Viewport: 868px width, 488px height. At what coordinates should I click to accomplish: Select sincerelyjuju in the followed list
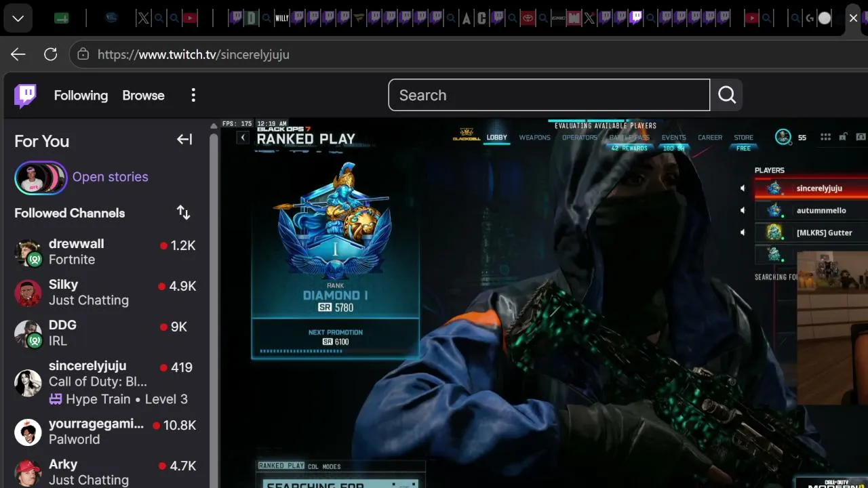click(x=105, y=382)
